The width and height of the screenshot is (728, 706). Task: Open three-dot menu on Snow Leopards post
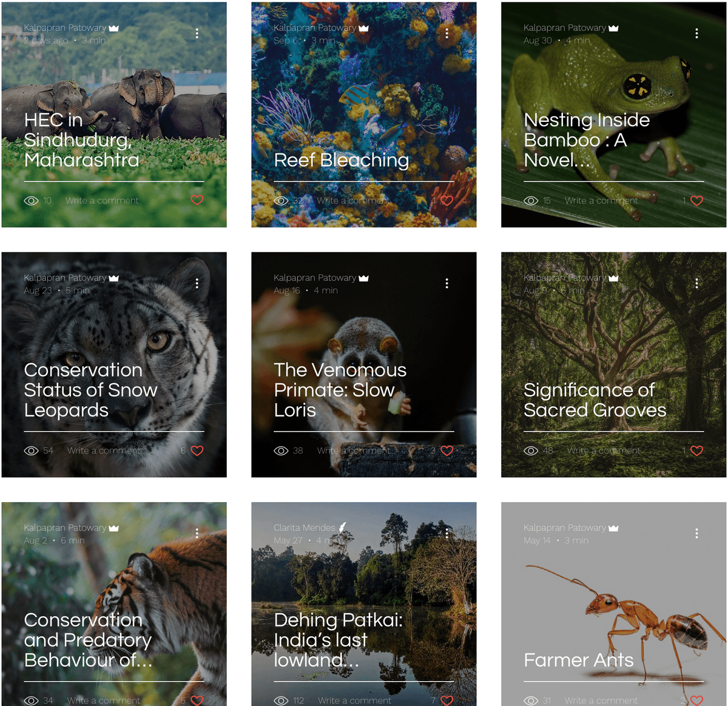197,283
